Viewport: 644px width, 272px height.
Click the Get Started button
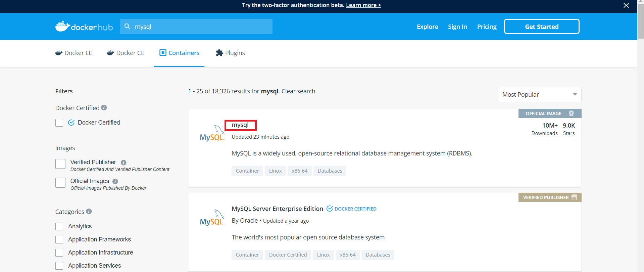click(x=542, y=27)
